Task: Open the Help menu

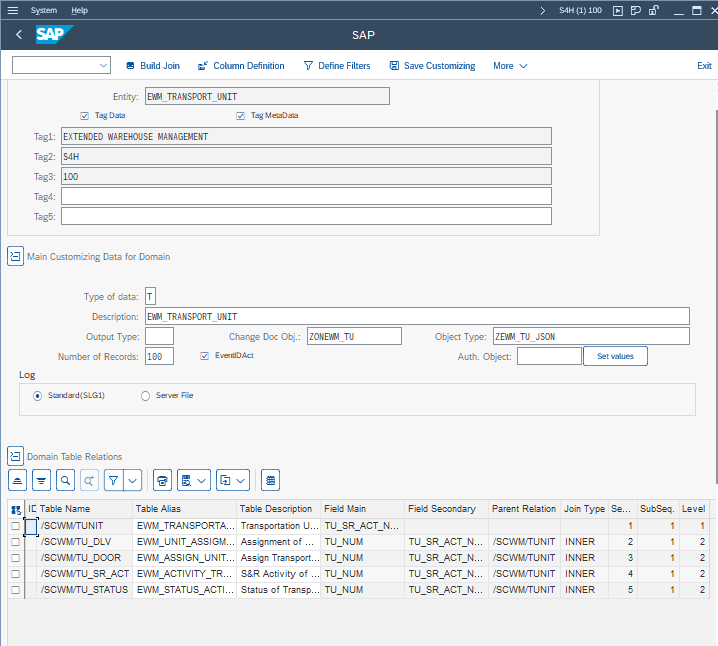Action: [x=79, y=10]
